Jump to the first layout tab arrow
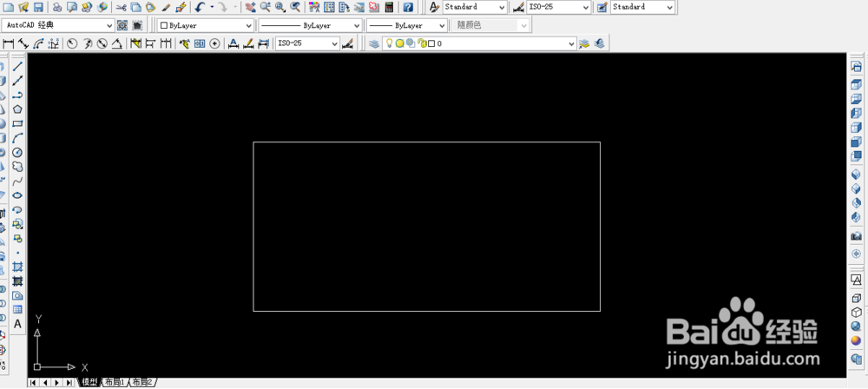This screenshot has height=389, width=868. pyautogui.click(x=33, y=382)
